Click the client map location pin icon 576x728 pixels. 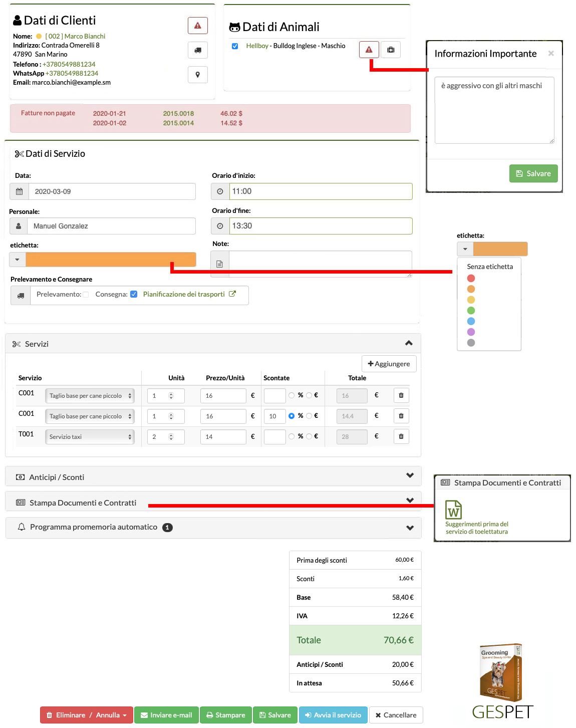[x=198, y=75]
